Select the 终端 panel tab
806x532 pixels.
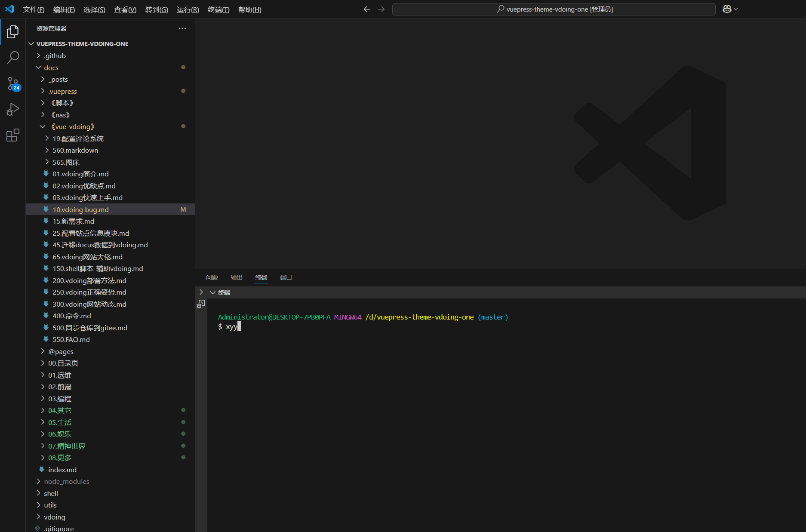261,277
